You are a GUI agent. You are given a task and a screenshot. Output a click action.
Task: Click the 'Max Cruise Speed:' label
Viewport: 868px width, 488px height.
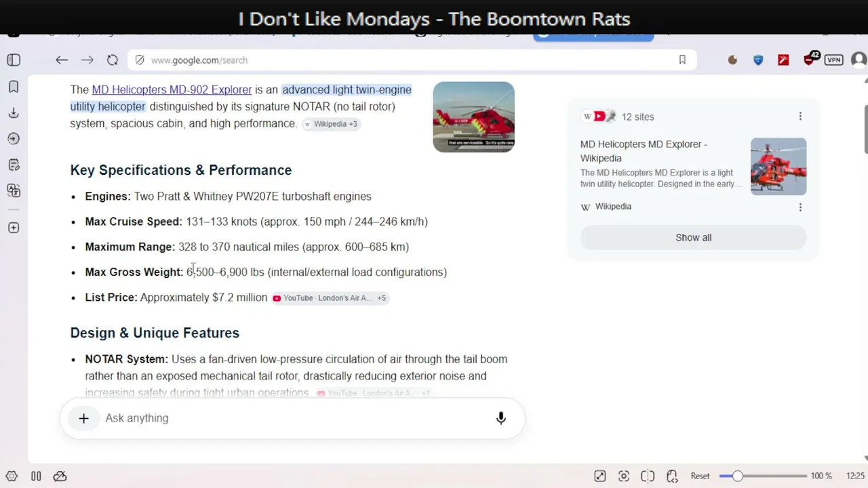(x=134, y=222)
